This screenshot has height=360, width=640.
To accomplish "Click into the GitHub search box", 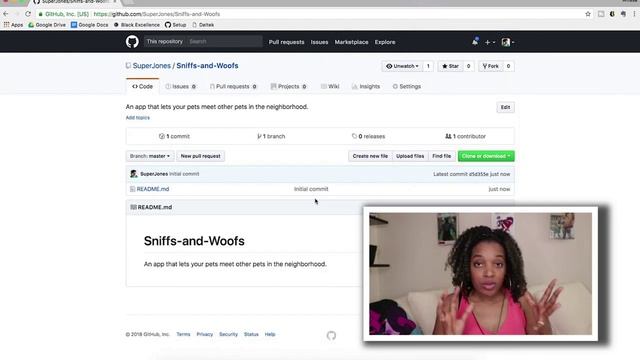I will (224, 41).
